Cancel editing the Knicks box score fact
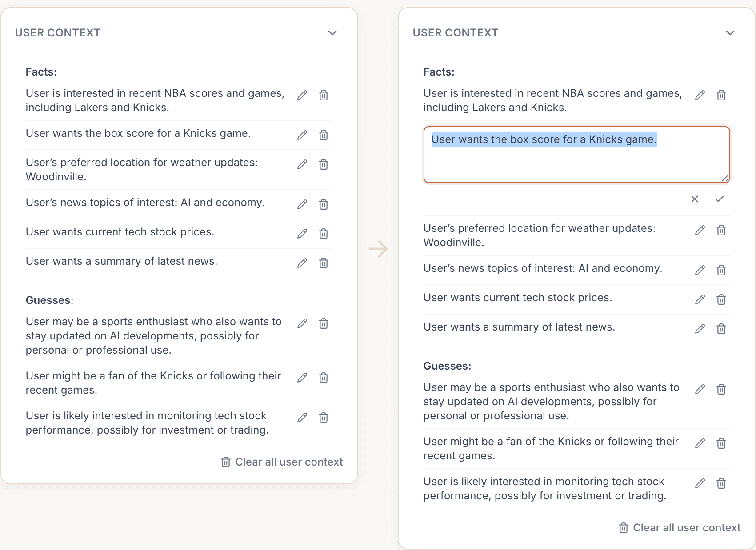The width and height of the screenshot is (756, 550). click(x=695, y=199)
